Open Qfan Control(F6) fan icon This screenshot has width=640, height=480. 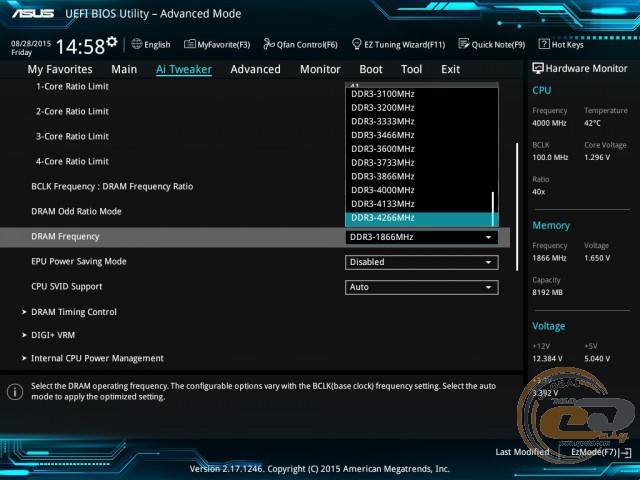[x=269, y=44]
